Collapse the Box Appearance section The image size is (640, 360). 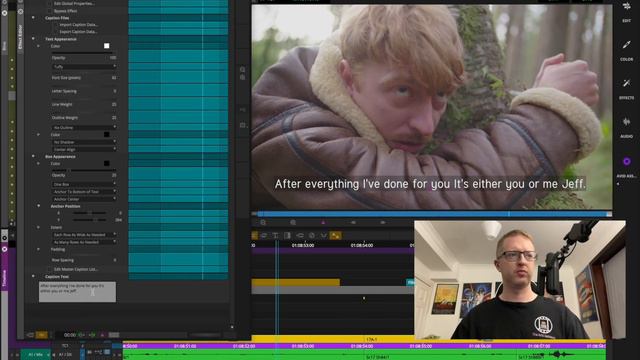pyautogui.click(x=33, y=156)
